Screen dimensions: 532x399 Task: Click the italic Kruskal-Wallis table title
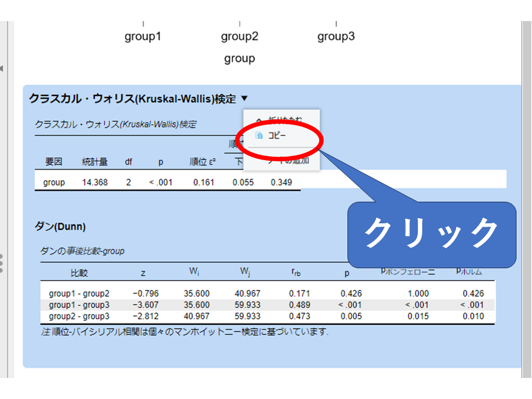(115, 124)
